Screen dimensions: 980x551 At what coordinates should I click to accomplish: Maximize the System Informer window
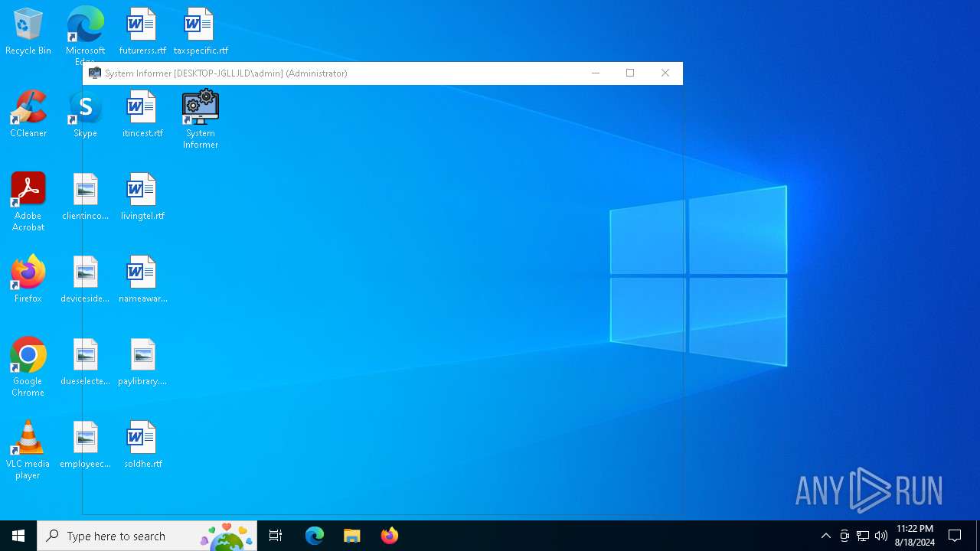coord(630,73)
